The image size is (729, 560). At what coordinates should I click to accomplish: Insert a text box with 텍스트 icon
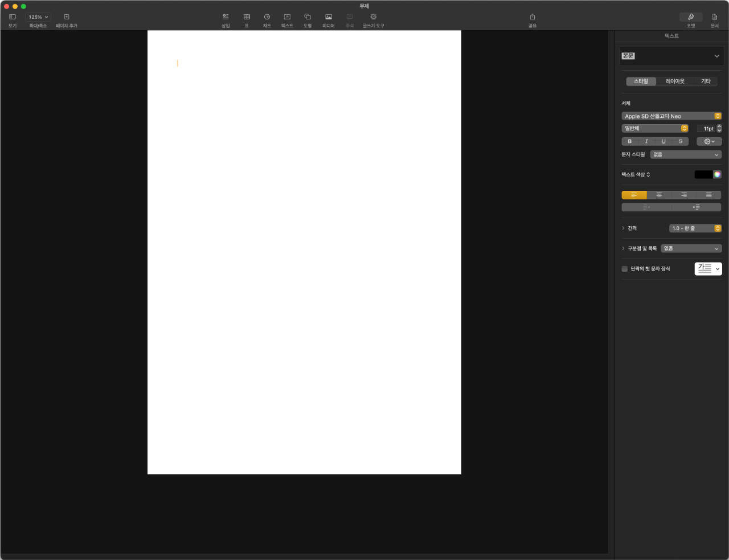coord(287,17)
